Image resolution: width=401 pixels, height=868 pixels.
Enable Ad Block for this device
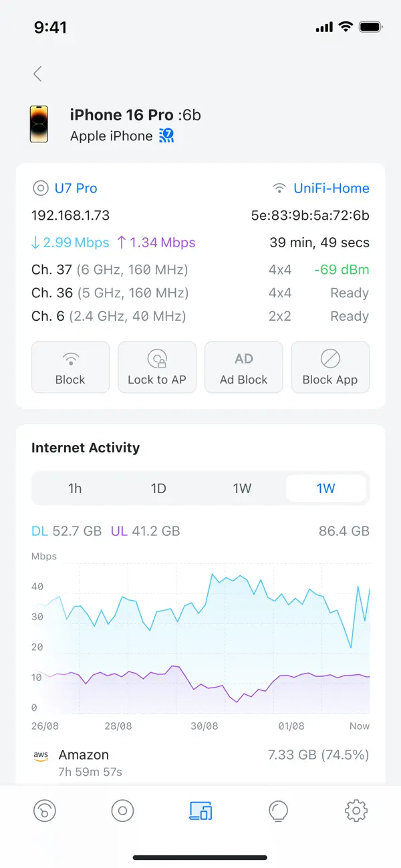coord(243,366)
